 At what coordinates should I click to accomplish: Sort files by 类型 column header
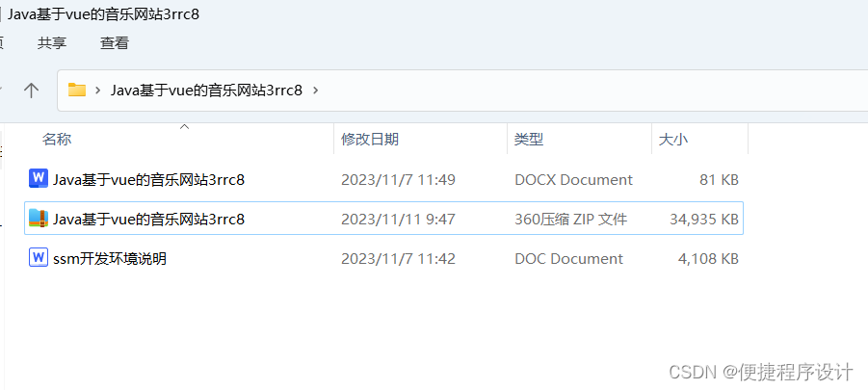point(529,140)
